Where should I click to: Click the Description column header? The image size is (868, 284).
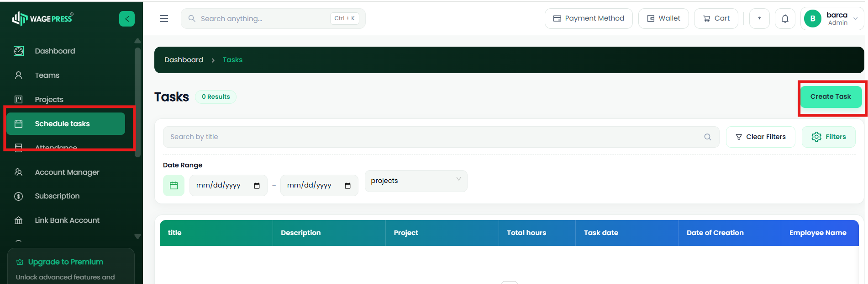[x=329, y=233]
